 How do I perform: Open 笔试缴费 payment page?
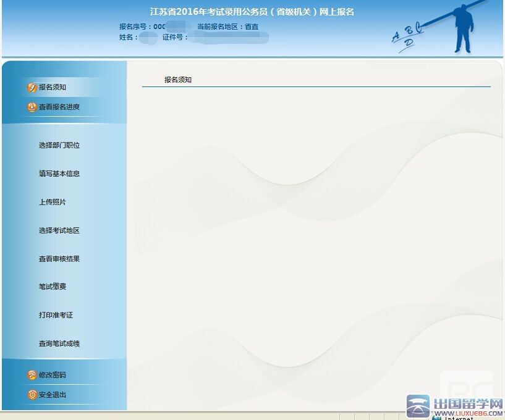click(53, 287)
